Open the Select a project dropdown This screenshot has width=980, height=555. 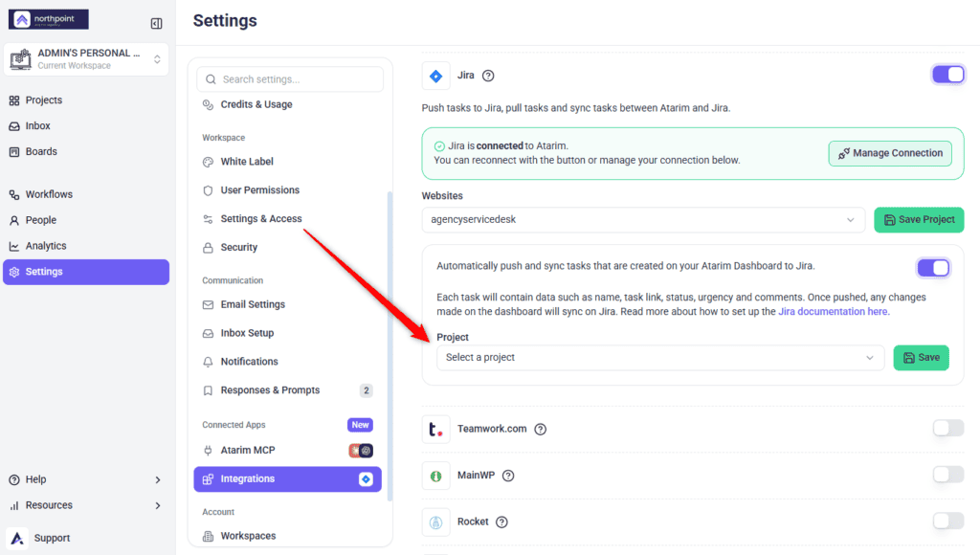pos(660,358)
